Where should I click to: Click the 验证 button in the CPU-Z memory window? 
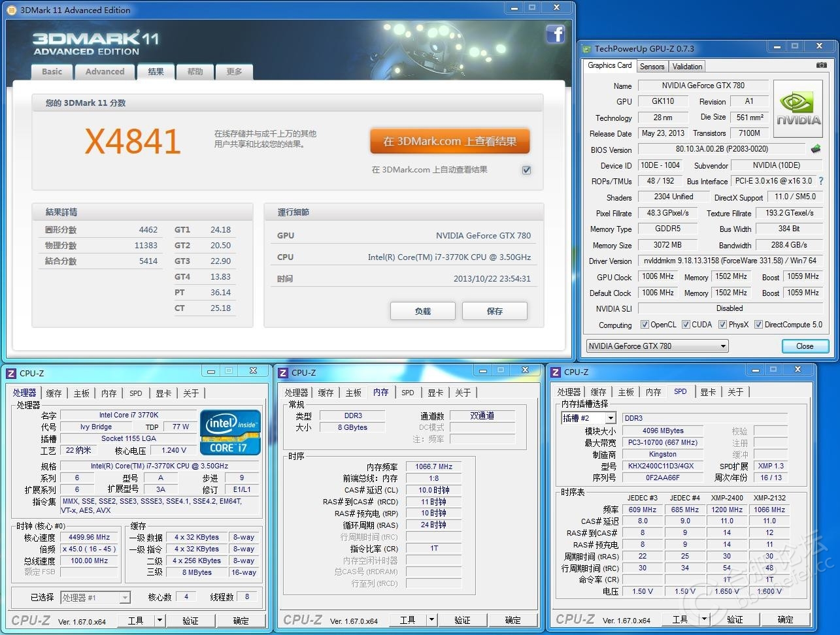tap(462, 619)
